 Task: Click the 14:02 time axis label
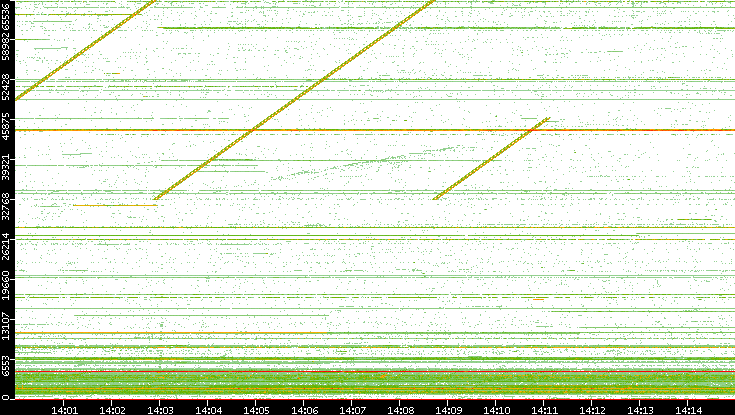coord(112,410)
